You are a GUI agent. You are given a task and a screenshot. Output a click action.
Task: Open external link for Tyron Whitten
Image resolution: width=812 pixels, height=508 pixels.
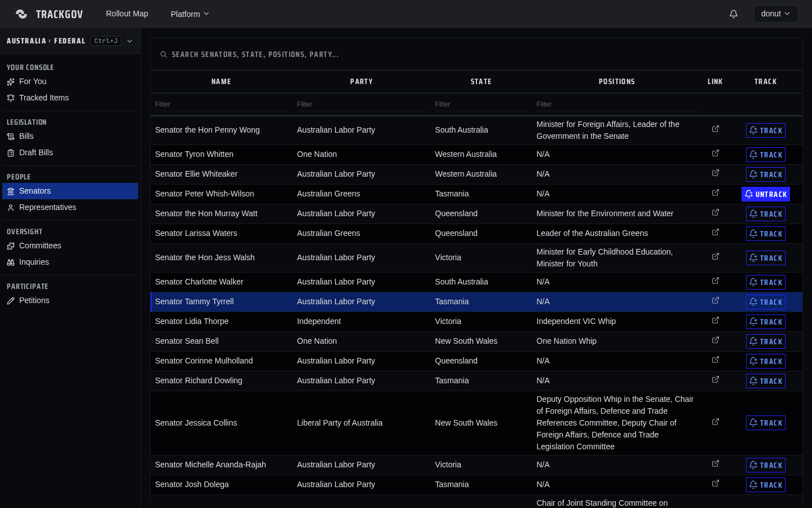tap(716, 154)
